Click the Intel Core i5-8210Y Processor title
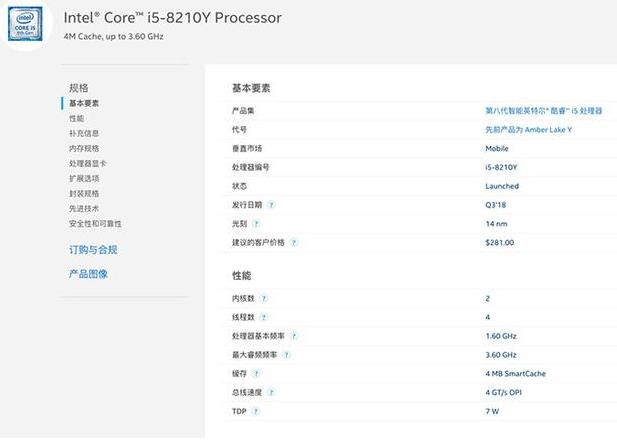The image size is (617, 444). [172, 18]
